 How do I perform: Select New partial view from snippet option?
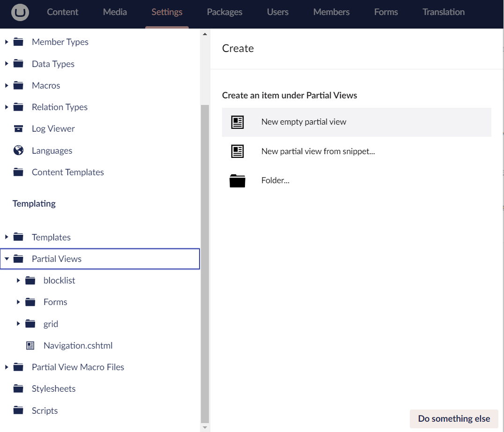tap(318, 151)
